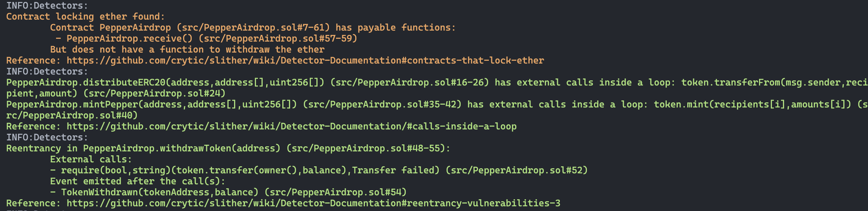Click the second INFO:Detectors header line
Screen dimensions: 868x211
pos(47,71)
